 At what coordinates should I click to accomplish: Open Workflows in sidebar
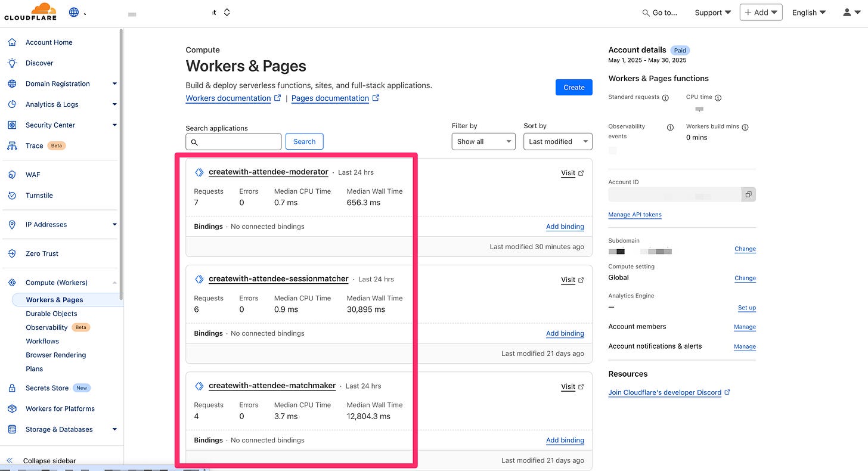click(x=42, y=341)
